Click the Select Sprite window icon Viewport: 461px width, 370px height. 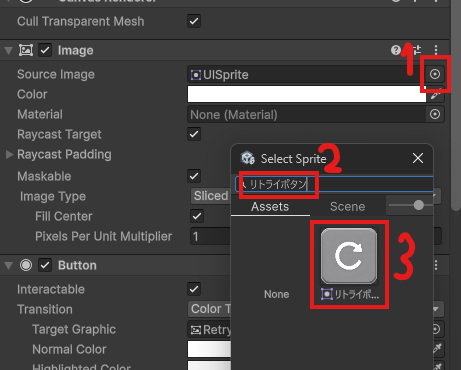pos(248,158)
